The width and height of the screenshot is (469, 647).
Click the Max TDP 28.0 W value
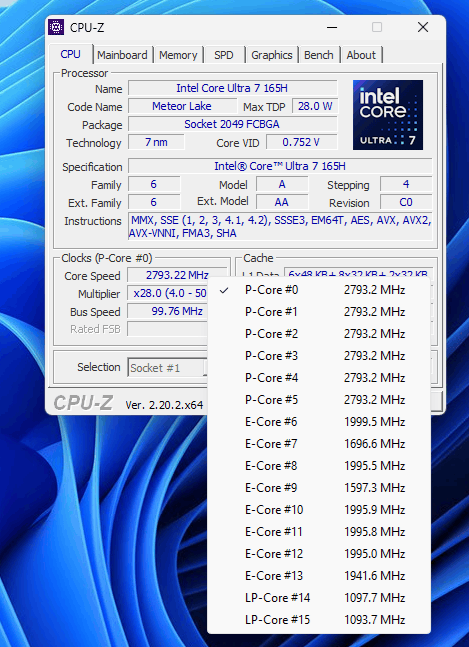click(315, 106)
